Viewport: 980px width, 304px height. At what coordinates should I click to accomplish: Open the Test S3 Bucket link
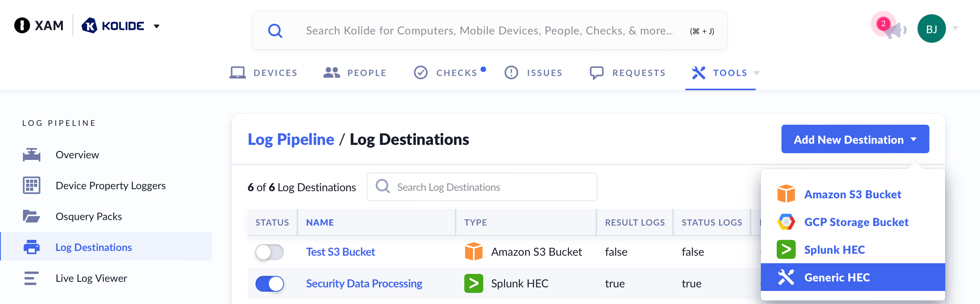[341, 252]
